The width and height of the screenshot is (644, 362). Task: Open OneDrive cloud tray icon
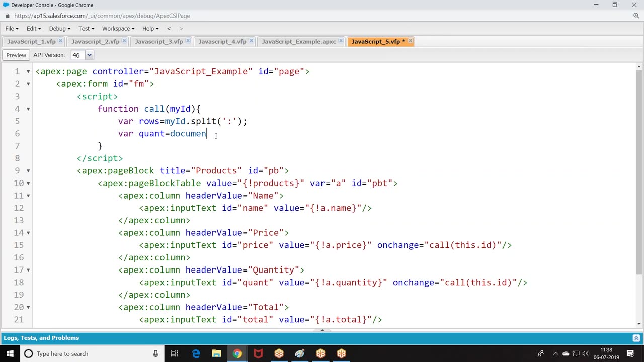click(x=566, y=353)
